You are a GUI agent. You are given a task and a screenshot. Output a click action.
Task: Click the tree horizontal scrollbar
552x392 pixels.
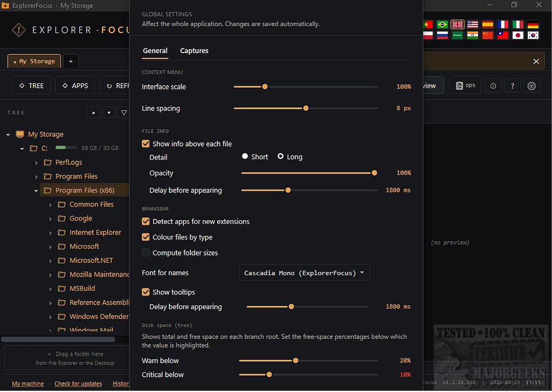(58, 339)
